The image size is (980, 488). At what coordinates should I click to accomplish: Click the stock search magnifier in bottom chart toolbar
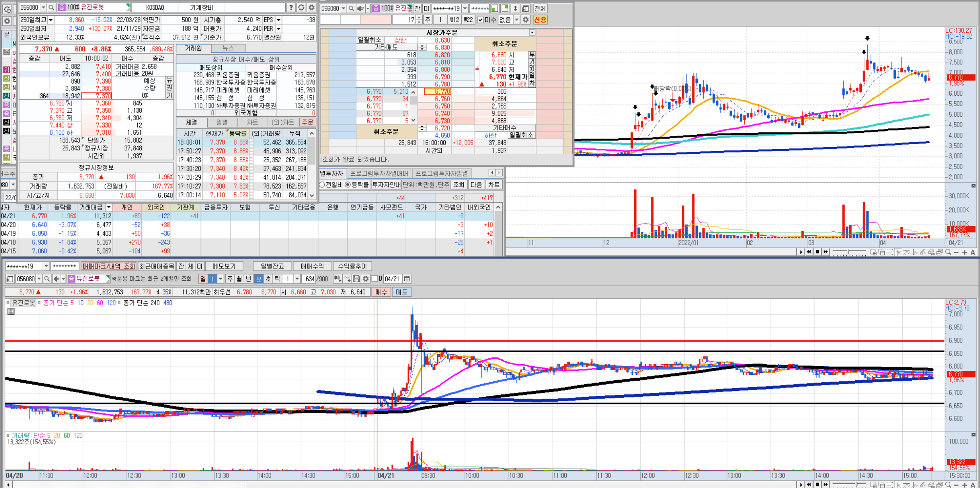[x=47, y=279]
